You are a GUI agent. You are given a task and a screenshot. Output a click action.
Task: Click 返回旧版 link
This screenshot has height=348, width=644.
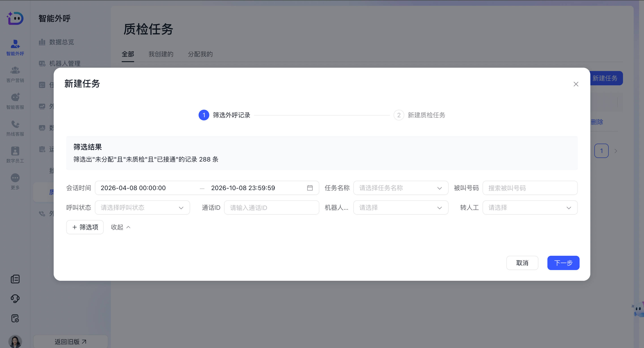70,342
